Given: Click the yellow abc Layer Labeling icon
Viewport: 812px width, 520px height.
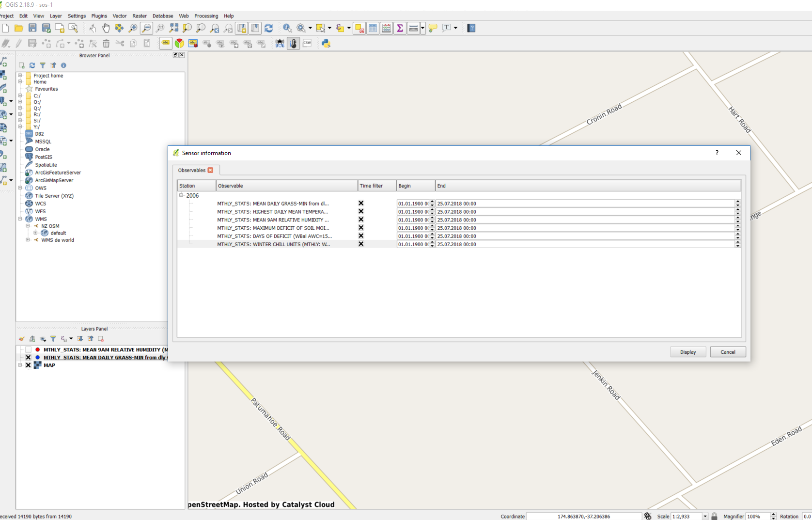Looking at the screenshot, I should coord(166,43).
